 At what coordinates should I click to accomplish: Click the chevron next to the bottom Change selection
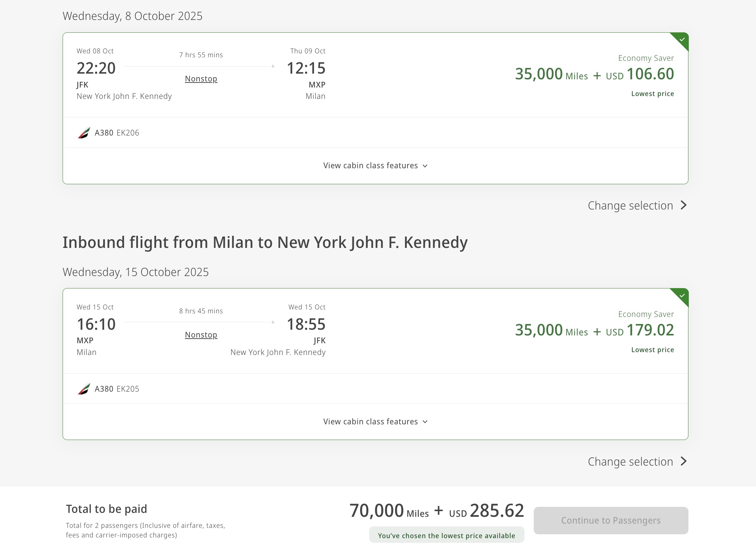683,461
